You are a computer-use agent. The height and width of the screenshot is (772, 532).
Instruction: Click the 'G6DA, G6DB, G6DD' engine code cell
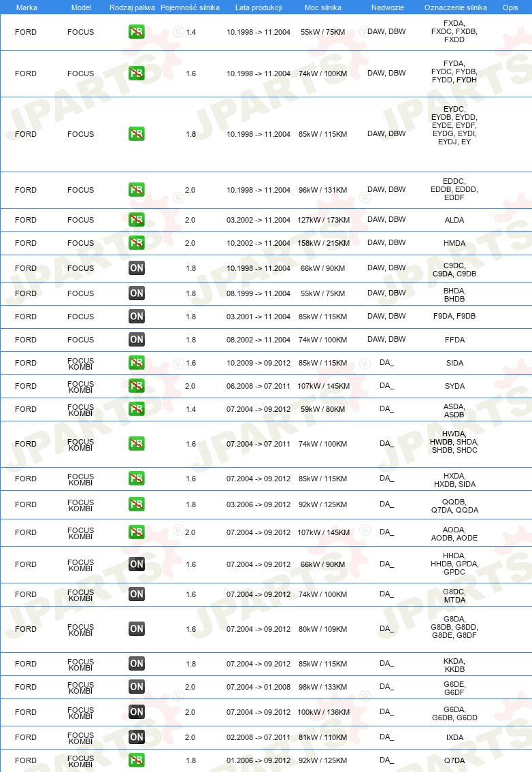point(454,713)
